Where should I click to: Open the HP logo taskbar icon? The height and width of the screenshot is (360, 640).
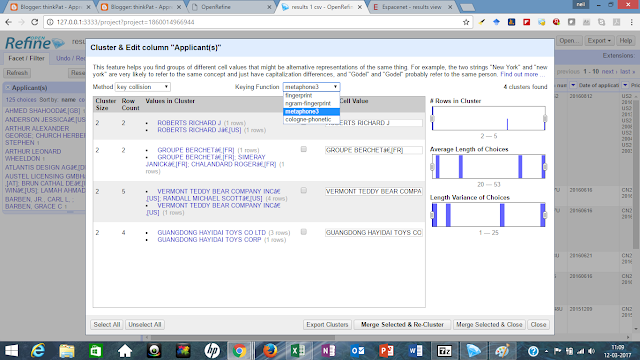click(212, 351)
